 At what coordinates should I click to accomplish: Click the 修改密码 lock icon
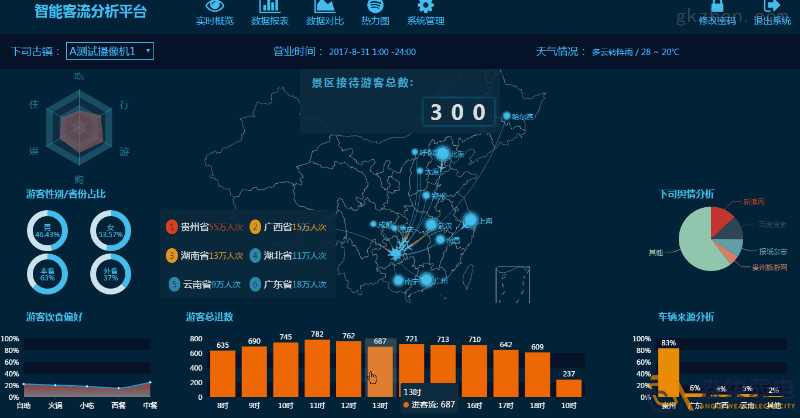point(717,7)
